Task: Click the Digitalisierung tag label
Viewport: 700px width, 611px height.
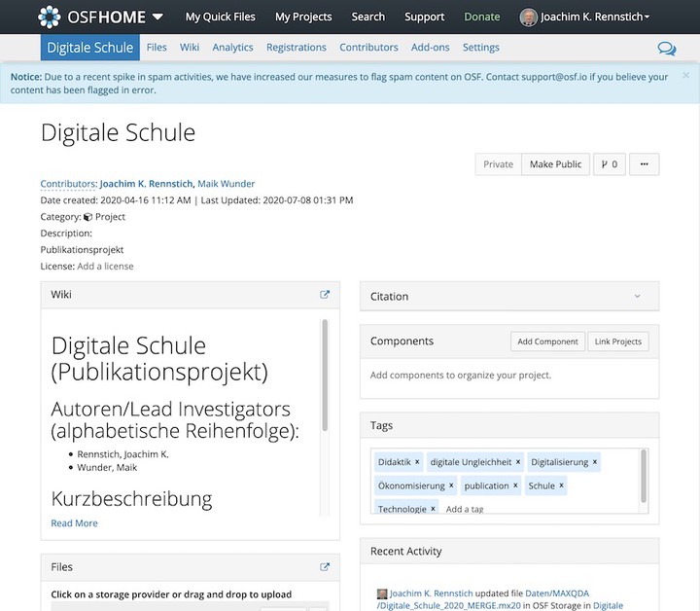Action: (559, 462)
